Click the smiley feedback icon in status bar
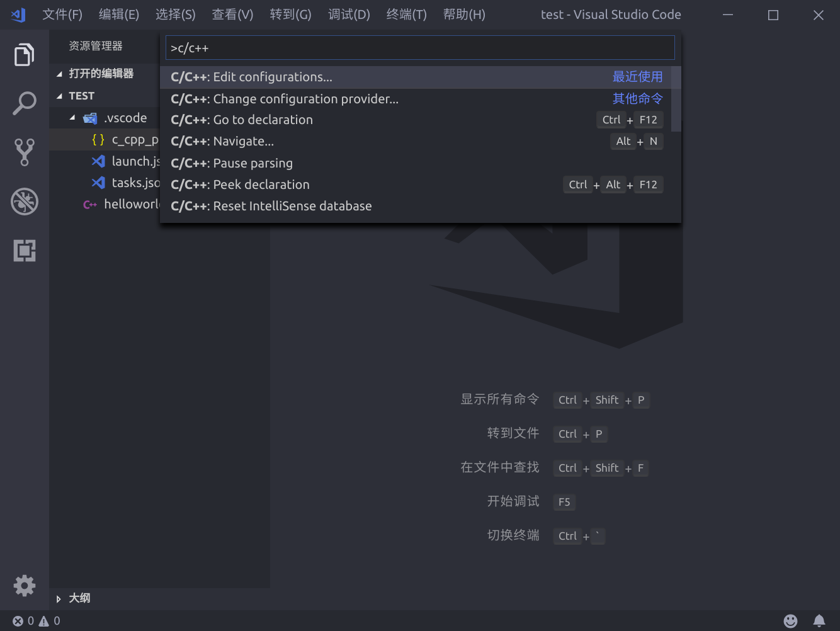Image resolution: width=840 pixels, height=631 pixels. [x=790, y=621]
